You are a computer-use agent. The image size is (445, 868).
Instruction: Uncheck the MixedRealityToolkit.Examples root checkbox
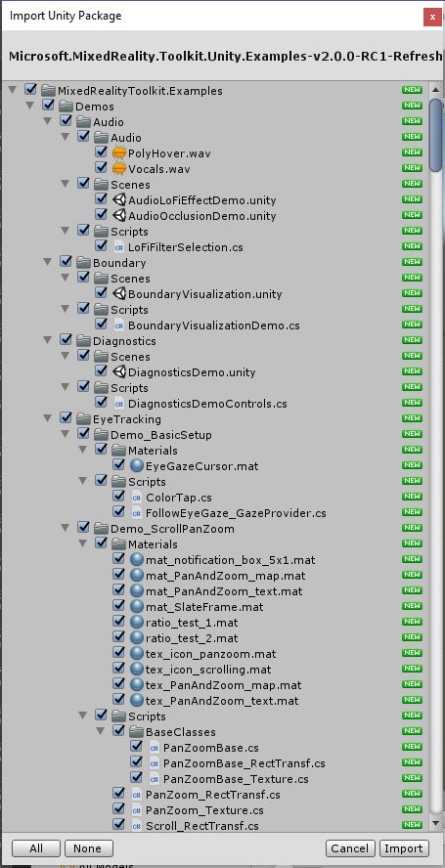31,89
